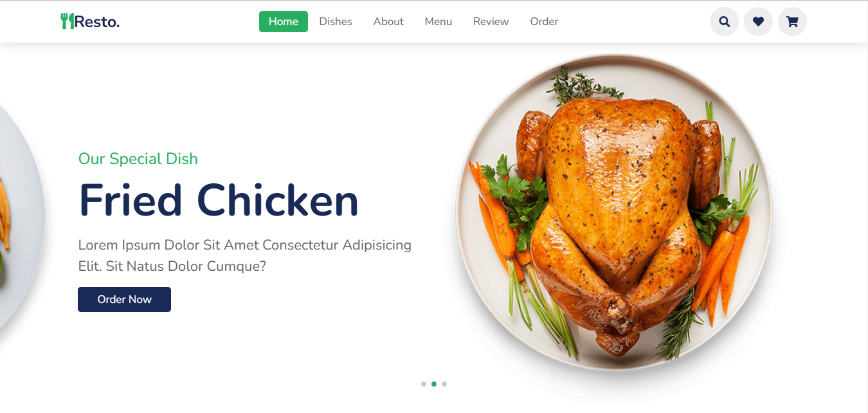This screenshot has width=868, height=413.
Task: Select the active green pagination dot
Action: 434,384
